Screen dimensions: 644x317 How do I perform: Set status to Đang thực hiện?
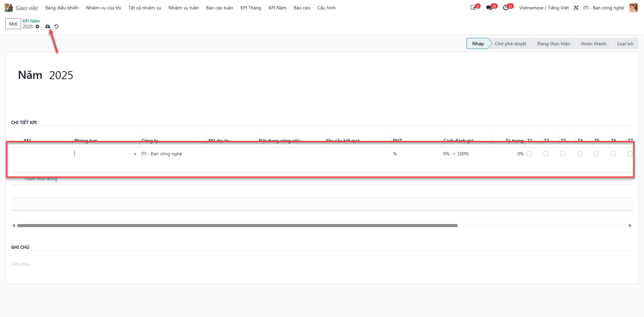click(x=553, y=44)
